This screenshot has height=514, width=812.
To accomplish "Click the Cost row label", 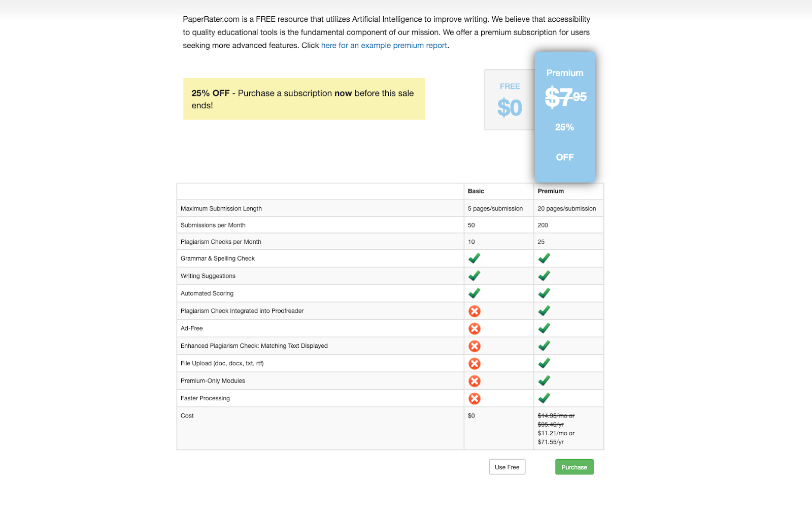I will [x=187, y=415].
